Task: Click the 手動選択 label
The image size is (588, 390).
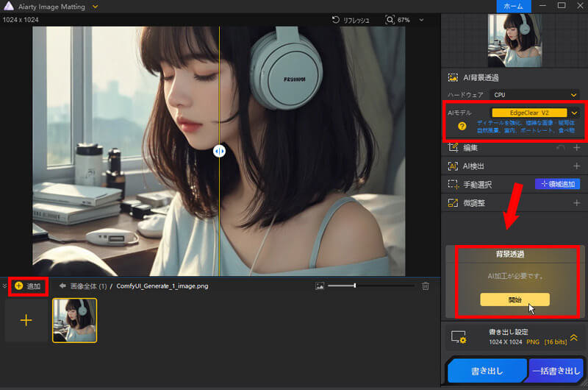Action: (x=477, y=185)
